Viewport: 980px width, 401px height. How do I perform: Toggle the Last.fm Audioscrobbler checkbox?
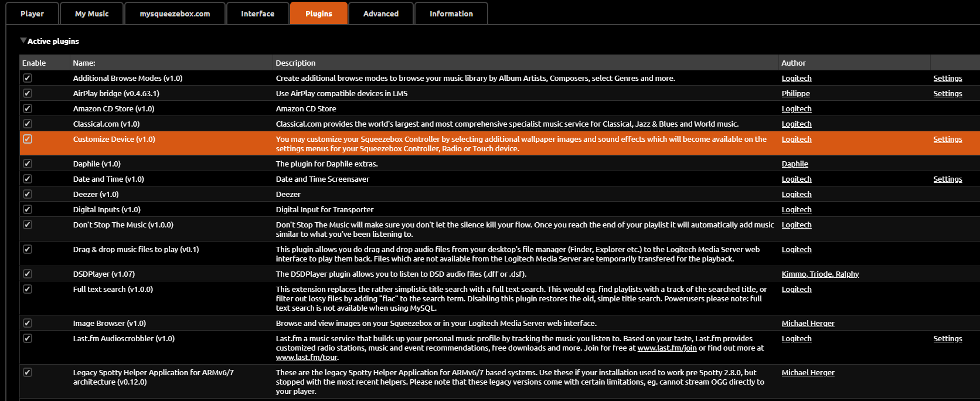pos(28,338)
